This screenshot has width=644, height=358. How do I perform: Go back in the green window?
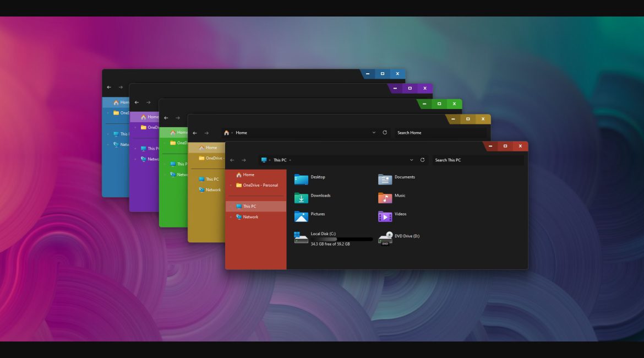tap(166, 118)
